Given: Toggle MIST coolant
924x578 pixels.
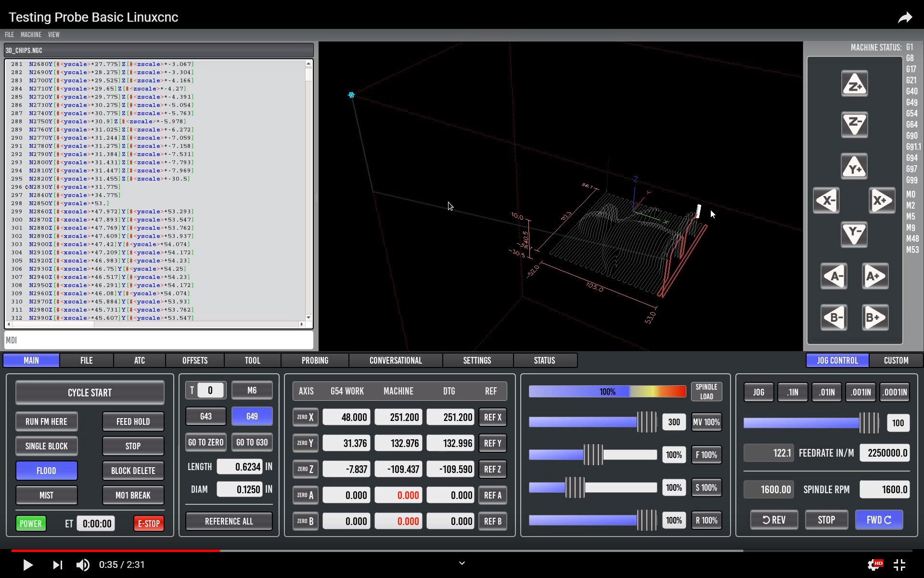Looking at the screenshot, I should pos(47,495).
